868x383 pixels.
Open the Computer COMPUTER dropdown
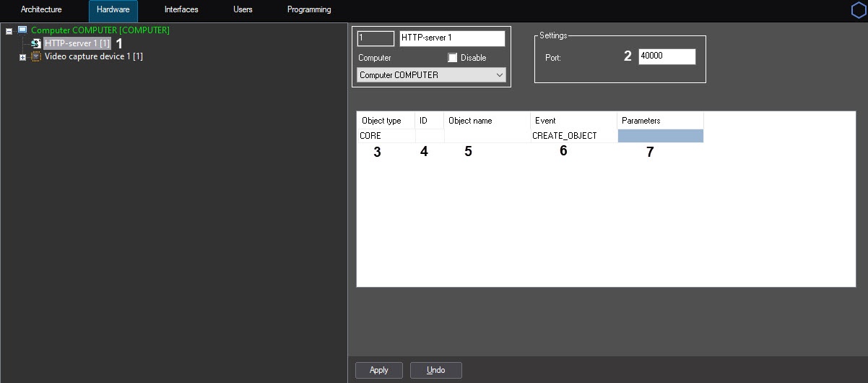tap(431, 75)
